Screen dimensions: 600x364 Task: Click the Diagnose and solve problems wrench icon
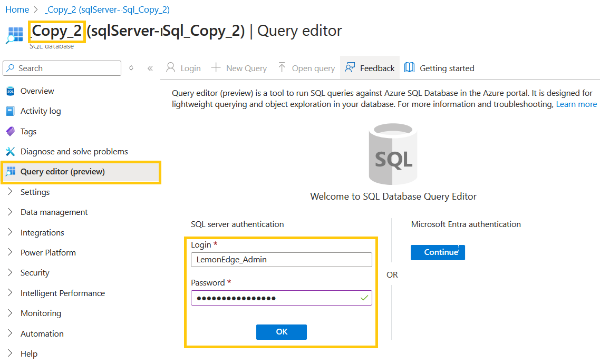coord(11,151)
